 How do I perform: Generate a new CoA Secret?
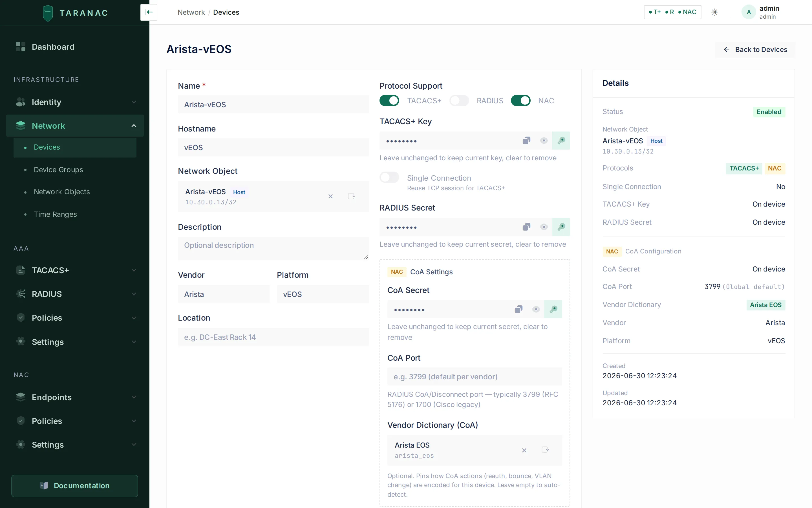tap(553, 309)
